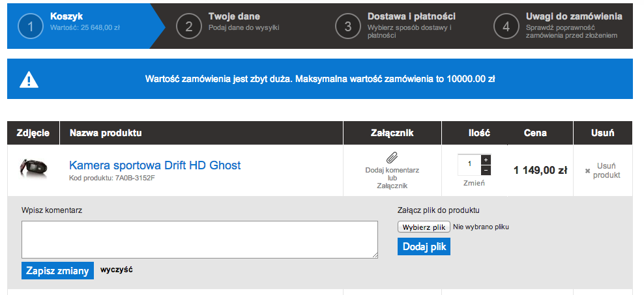Image resolution: width=644 pixels, height=295 pixels.
Task: Click the wyczyść link
Action: (116, 270)
